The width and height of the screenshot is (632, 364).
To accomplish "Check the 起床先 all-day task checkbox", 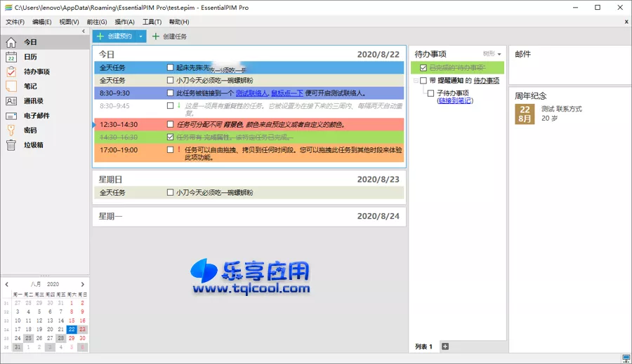I will [x=170, y=67].
